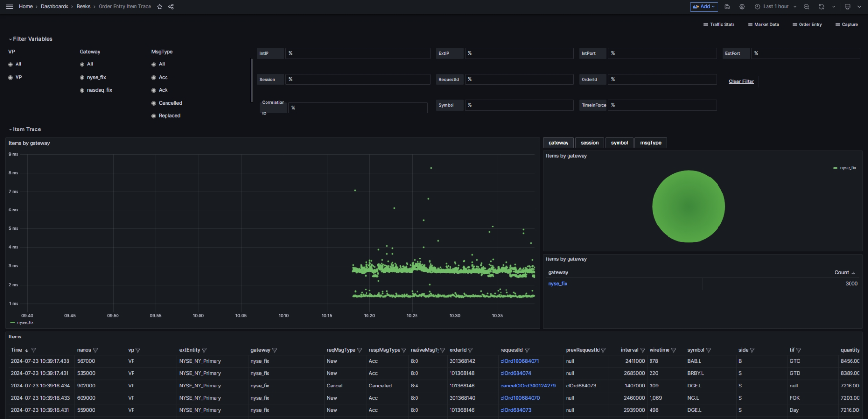Filter the Time column
Viewport: 868px width, 419px height.
coord(33,350)
